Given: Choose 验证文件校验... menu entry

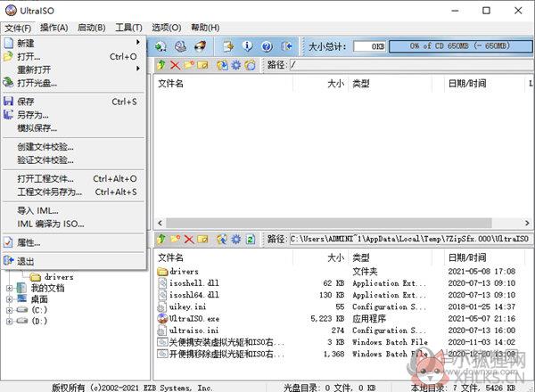Looking at the screenshot, I should point(74,159).
